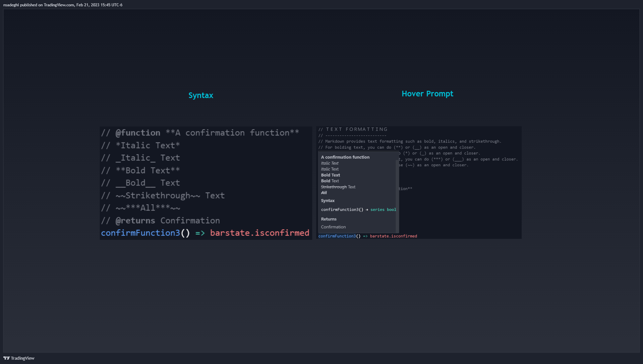
Task: Click the '// ~~***All***~~' code line
Action: (x=141, y=208)
